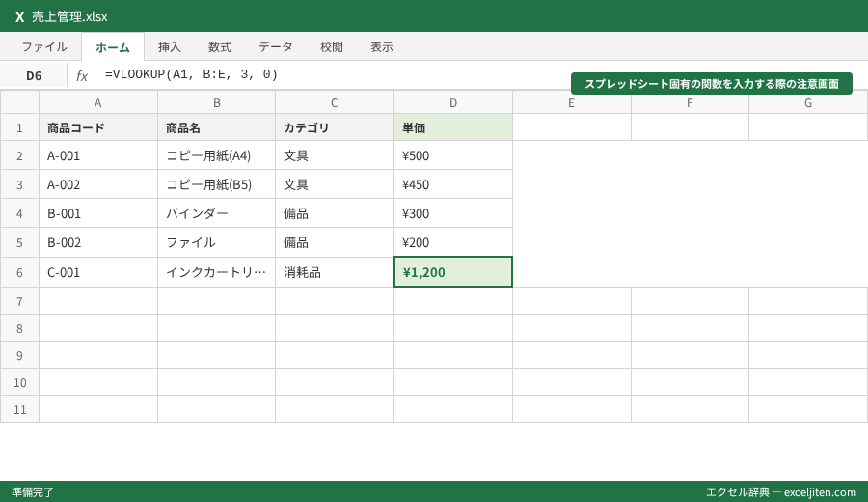868x502 pixels.
Task: Select row 10 header
Action: (x=19, y=382)
